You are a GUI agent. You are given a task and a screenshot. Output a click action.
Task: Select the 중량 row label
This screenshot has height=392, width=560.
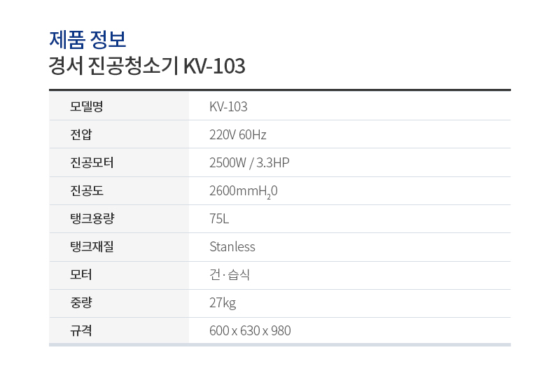click(81, 302)
